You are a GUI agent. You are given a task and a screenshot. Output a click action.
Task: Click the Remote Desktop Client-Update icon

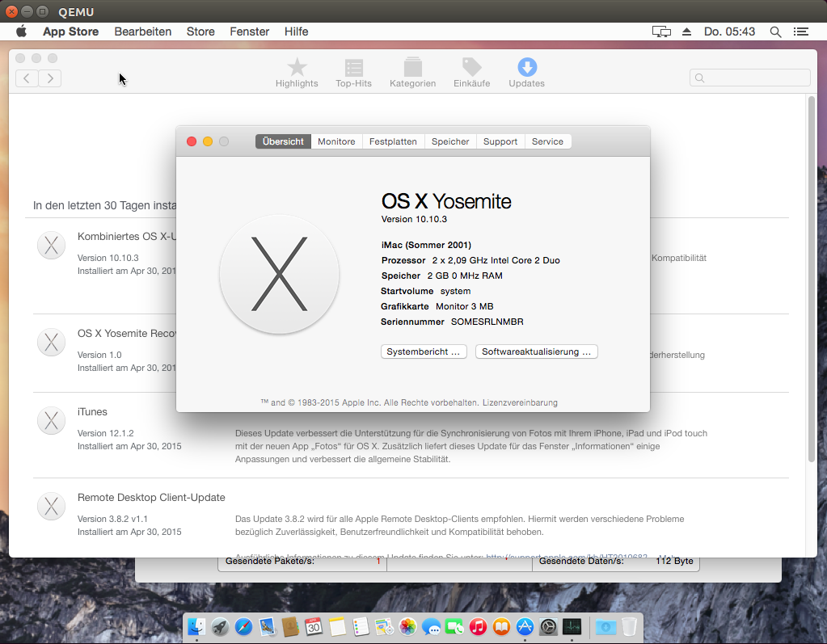tap(51, 507)
